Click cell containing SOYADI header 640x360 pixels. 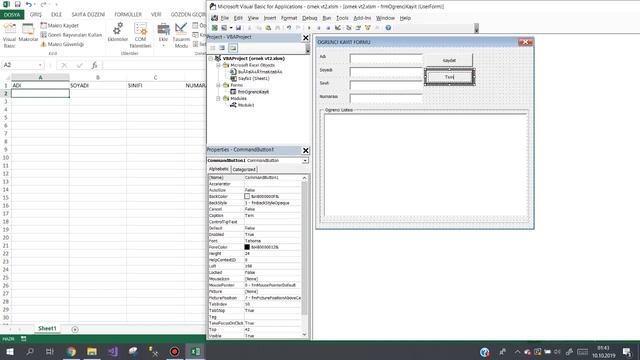[x=98, y=85]
